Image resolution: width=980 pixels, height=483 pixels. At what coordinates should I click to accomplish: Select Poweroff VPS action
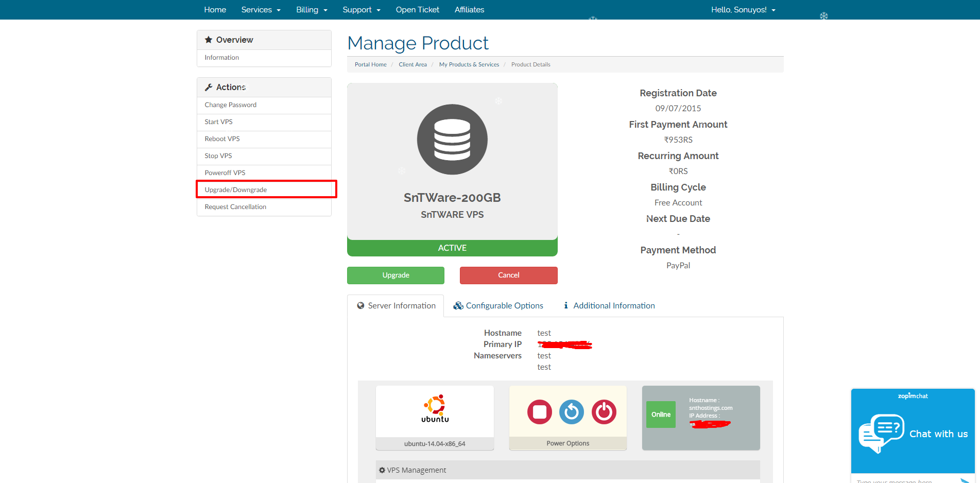264,173
